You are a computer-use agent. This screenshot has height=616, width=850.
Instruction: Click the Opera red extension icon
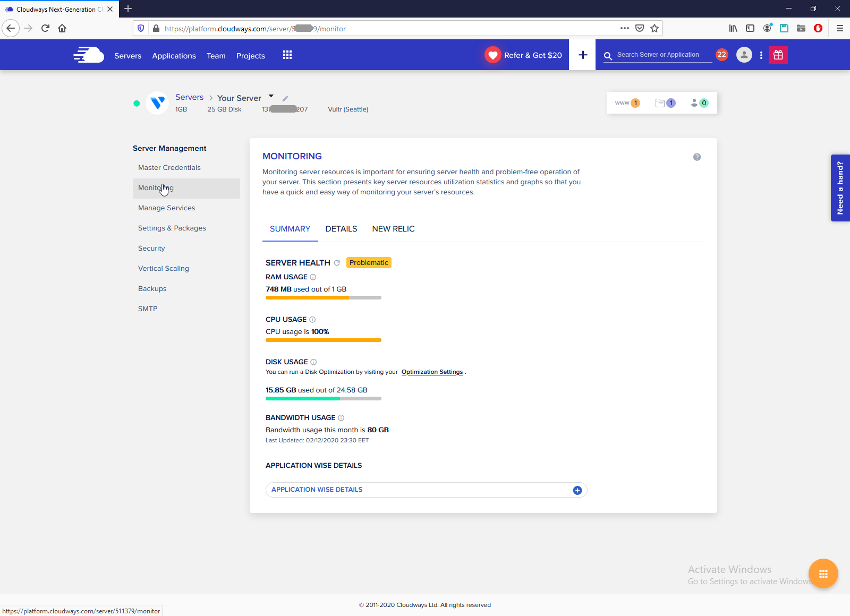coord(818,28)
